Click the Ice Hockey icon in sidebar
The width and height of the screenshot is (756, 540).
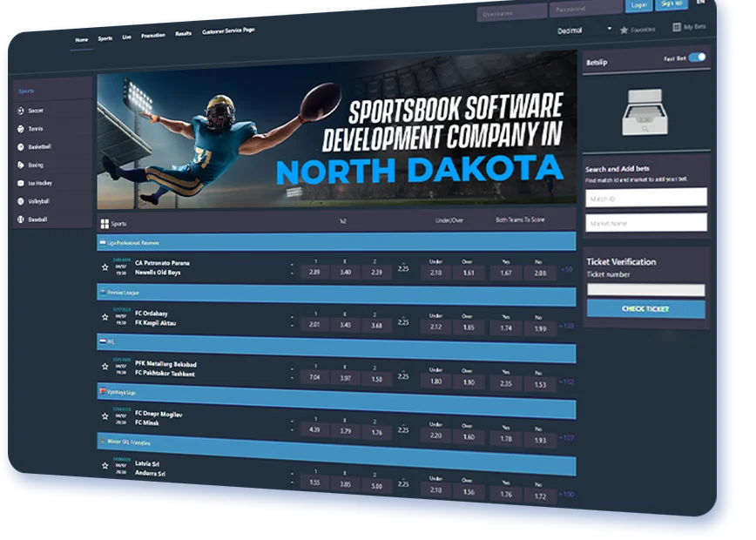tap(21, 183)
